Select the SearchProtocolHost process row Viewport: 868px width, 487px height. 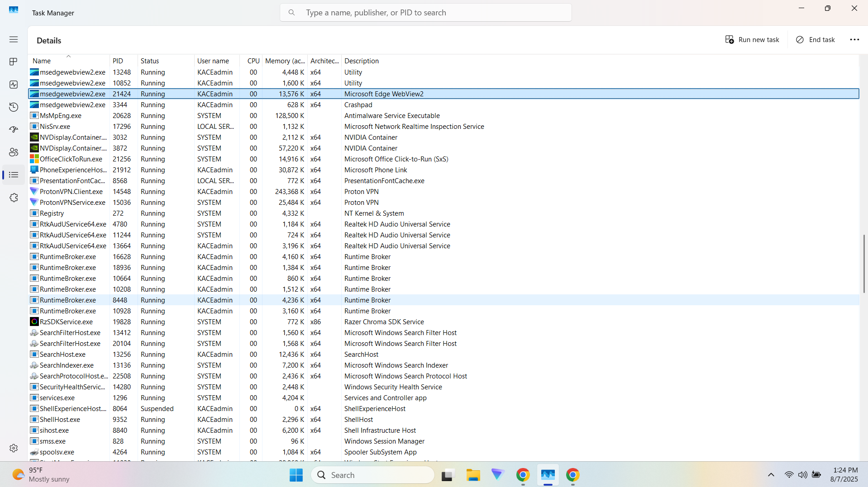tap(444, 376)
